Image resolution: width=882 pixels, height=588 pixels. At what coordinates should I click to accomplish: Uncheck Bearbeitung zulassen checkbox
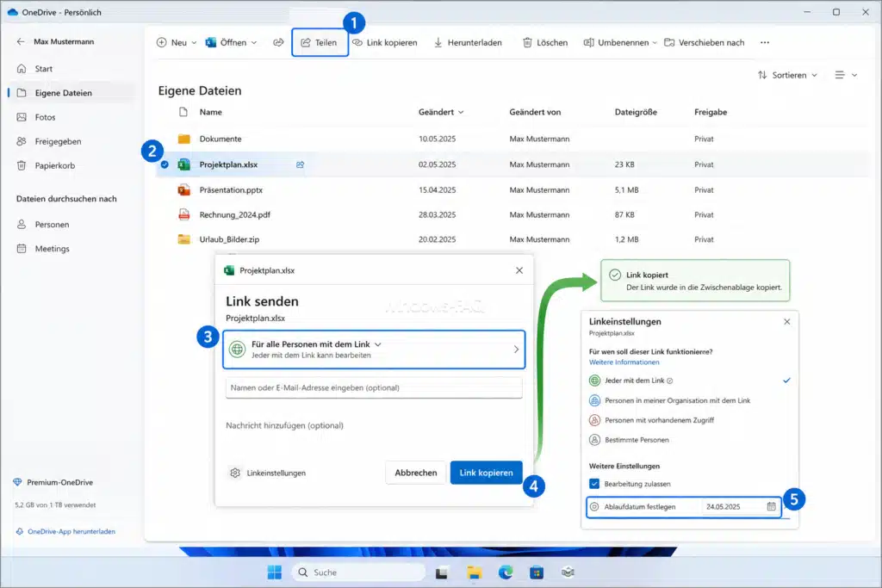(x=594, y=484)
